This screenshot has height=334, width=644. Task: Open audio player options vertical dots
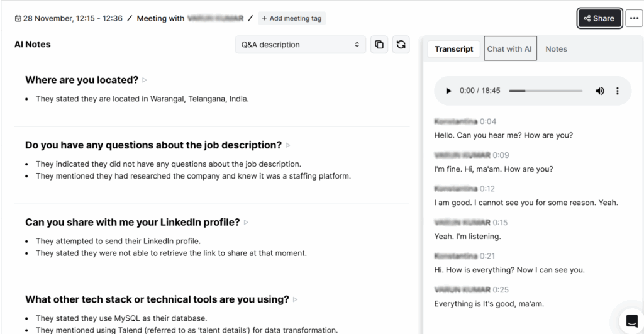click(x=618, y=91)
